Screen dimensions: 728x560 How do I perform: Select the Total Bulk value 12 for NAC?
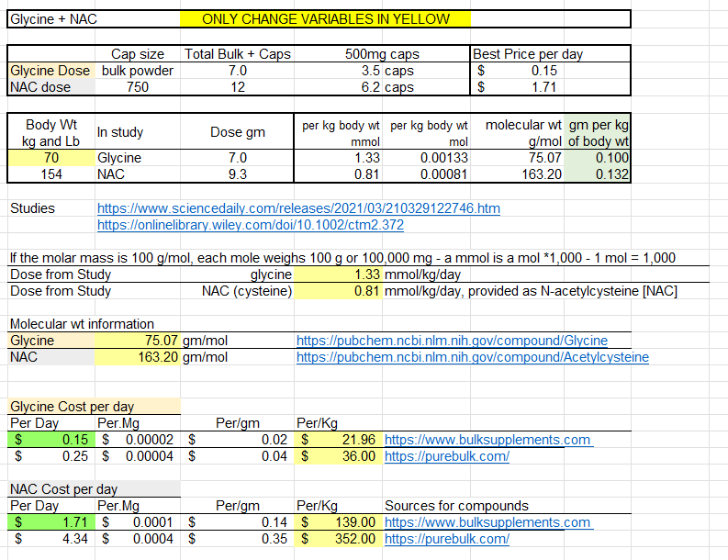click(237, 87)
